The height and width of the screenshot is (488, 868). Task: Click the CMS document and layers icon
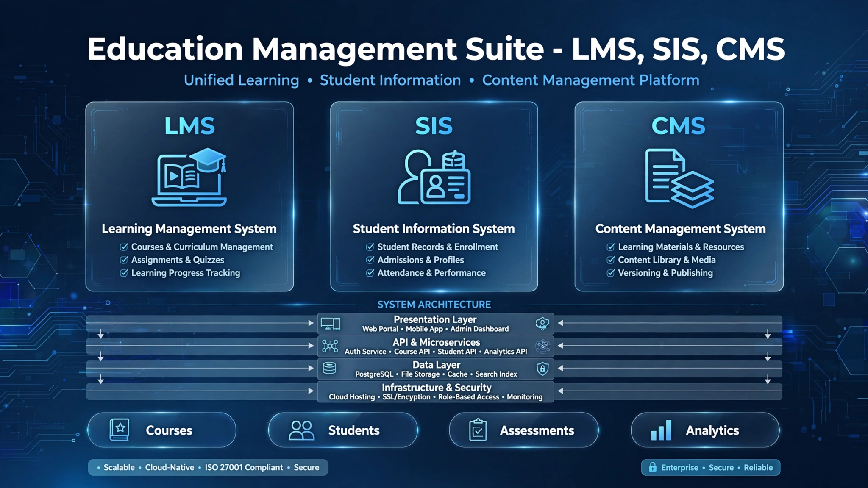pyautogui.click(x=679, y=178)
